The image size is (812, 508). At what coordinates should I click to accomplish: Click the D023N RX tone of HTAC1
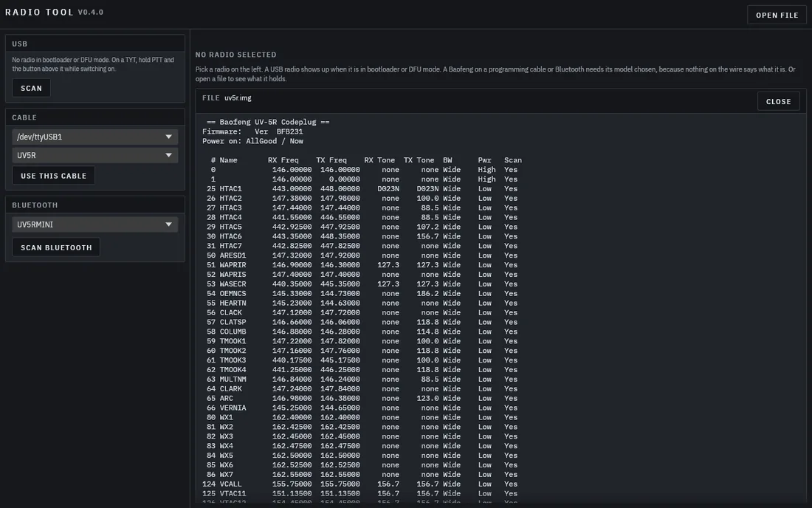(x=388, y=188)
